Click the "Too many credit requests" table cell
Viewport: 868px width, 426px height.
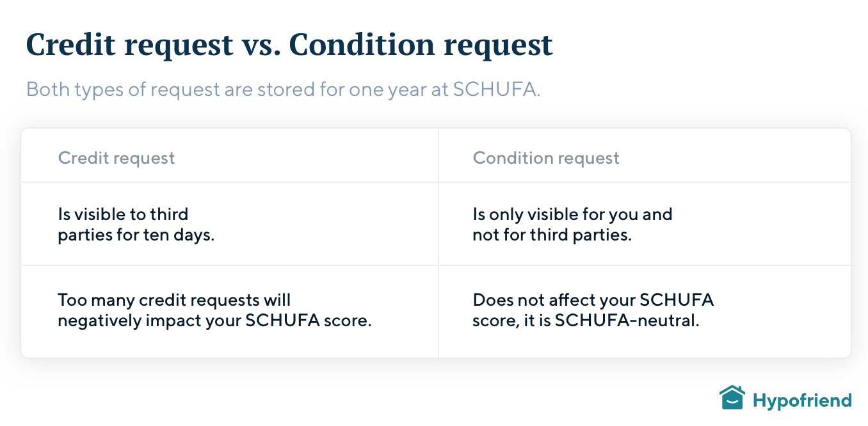pyautogui.click(x=214, y=310)
